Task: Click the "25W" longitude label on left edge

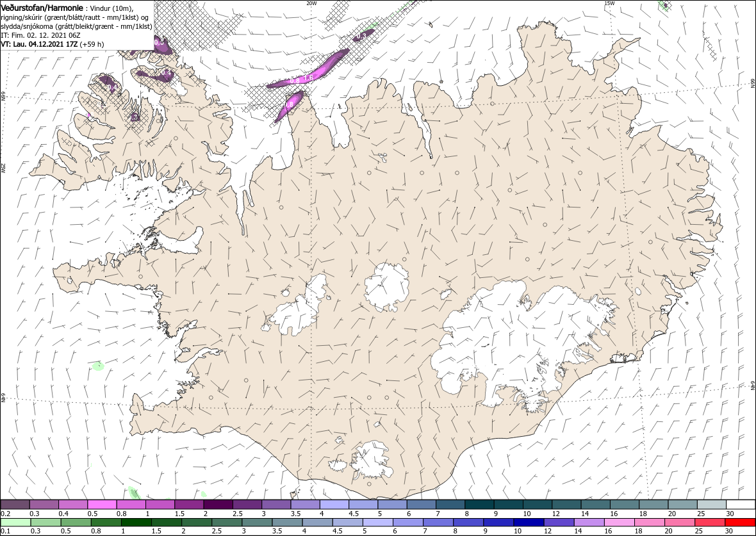Action: (3, 167)
